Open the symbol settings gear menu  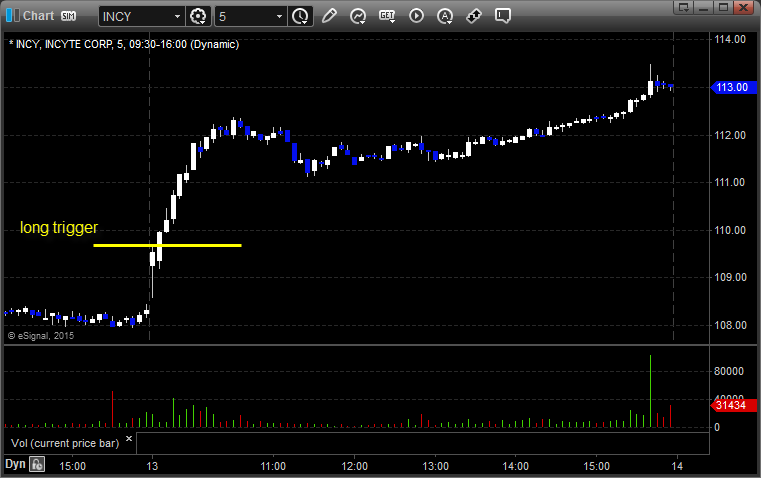198,16
